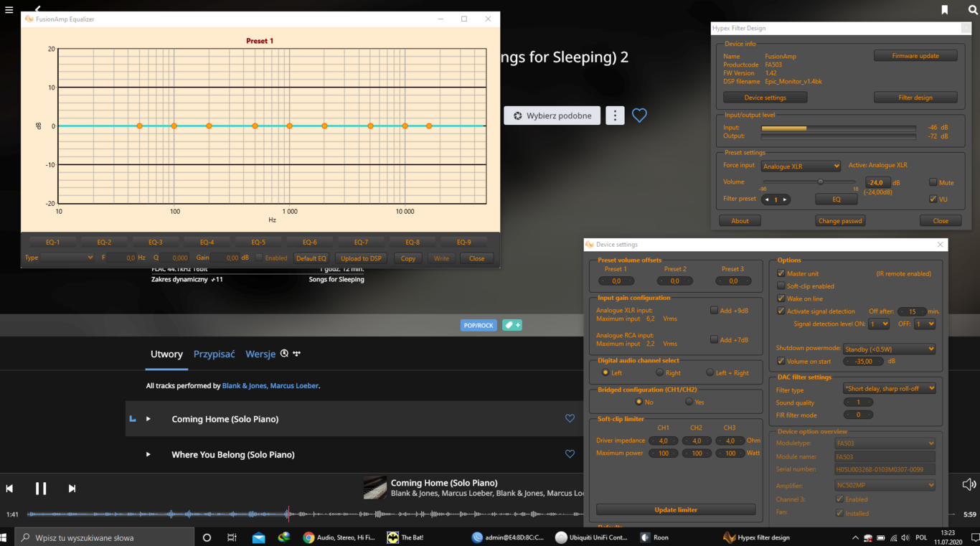
Task: Open the EQ Type dropdown
Action: (x=68, y=258)
